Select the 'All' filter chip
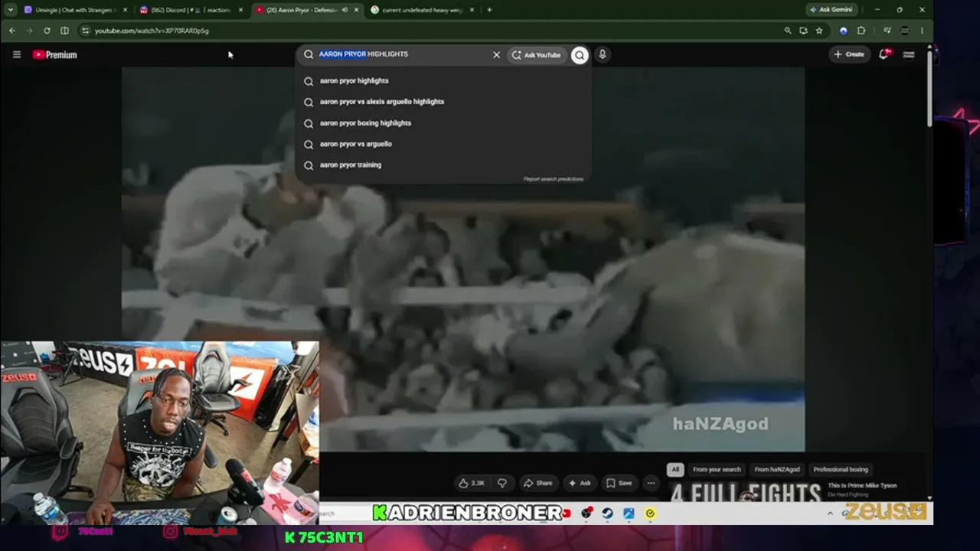This screenshot has width=980, height=551. point(675,469)
